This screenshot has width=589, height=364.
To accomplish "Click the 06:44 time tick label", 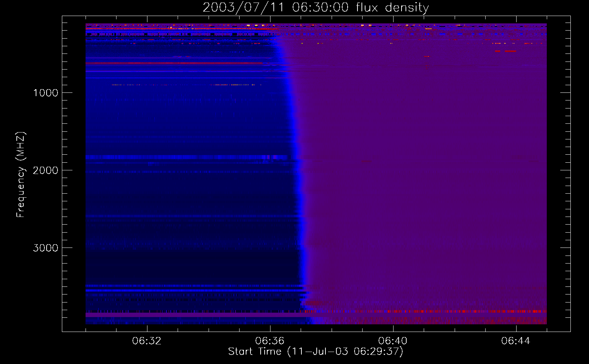I will point(516,341).
